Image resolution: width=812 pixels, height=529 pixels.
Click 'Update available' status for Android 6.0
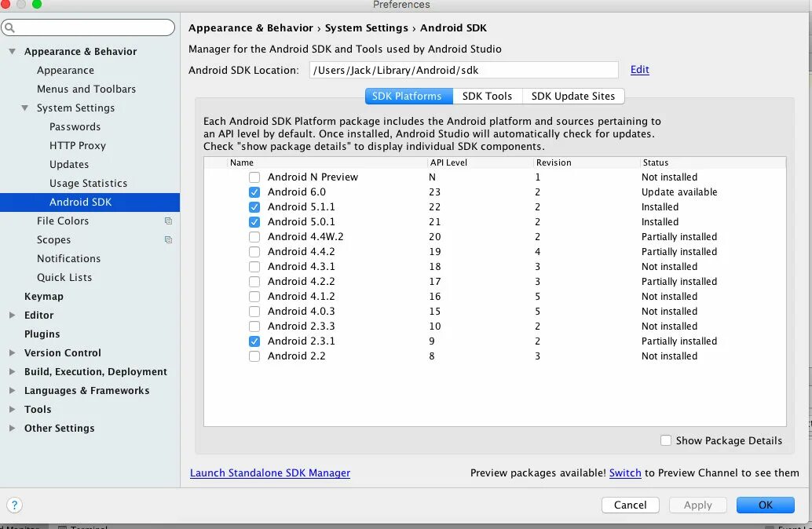tap(679, 192)
